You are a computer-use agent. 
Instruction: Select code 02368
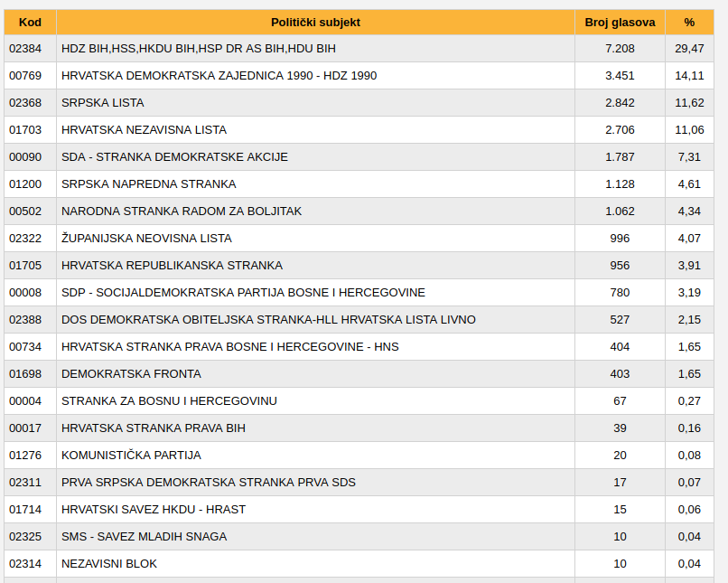[25, 103]
